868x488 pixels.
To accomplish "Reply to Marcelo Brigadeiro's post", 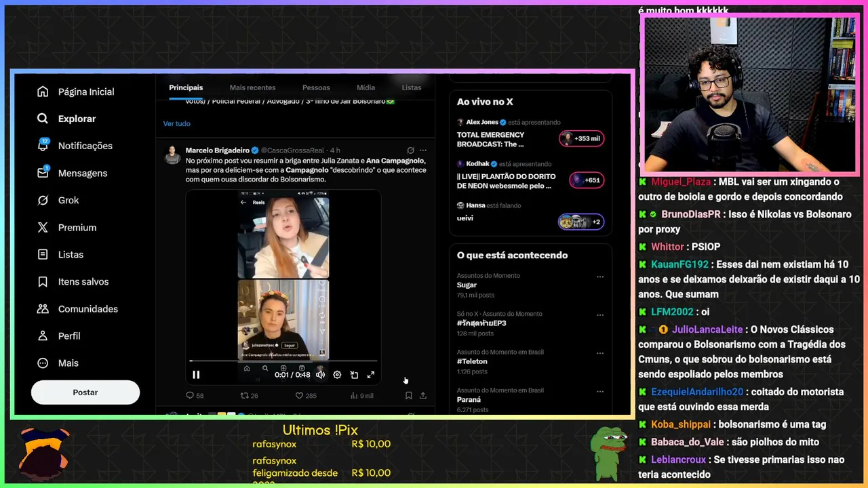I will pyautogui.click(x=195, y=395).
